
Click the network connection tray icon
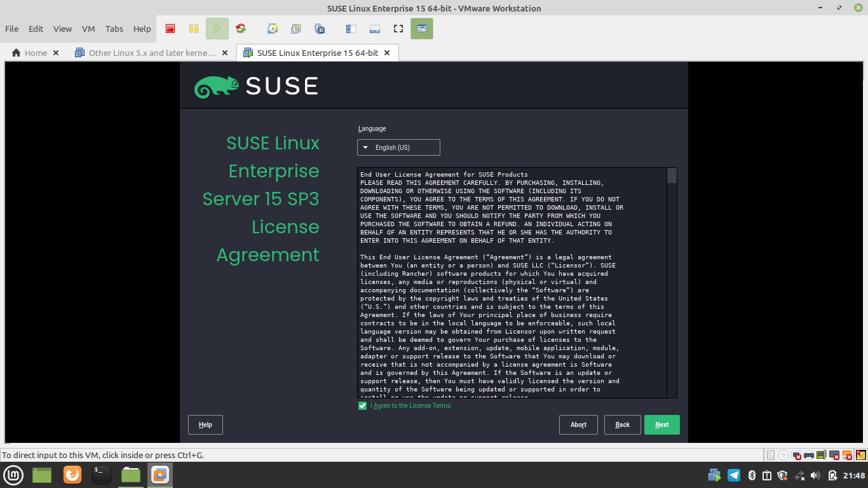coord(800,475)
